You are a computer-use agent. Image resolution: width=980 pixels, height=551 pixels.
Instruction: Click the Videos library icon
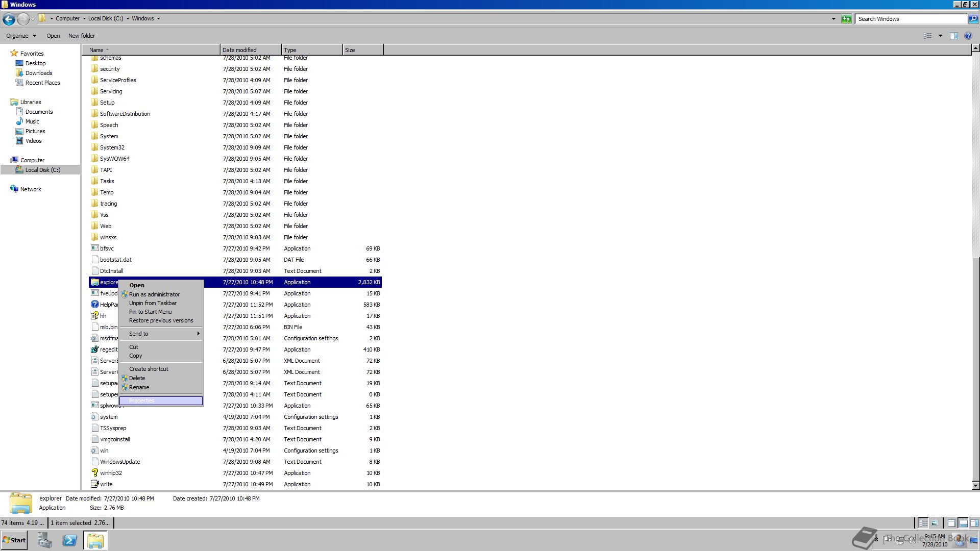pyautogui.click(x=19, y=141)
